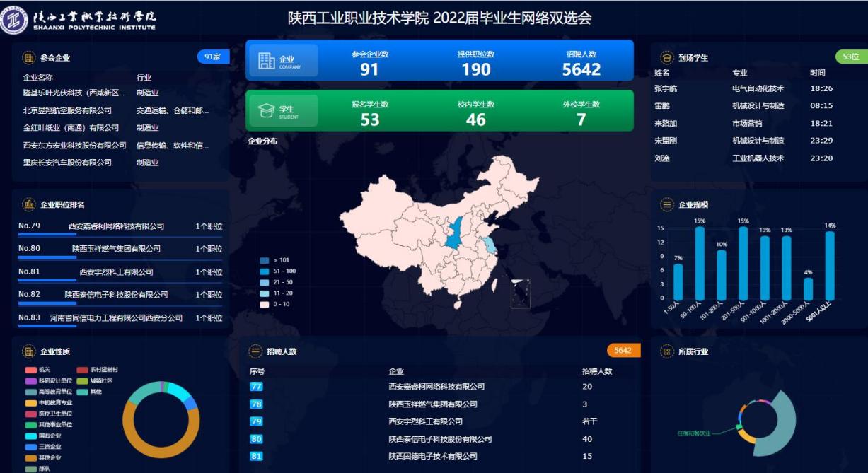Click the 到场学生 graduation cap icon
868x473 pixels.
click(666, 57)
